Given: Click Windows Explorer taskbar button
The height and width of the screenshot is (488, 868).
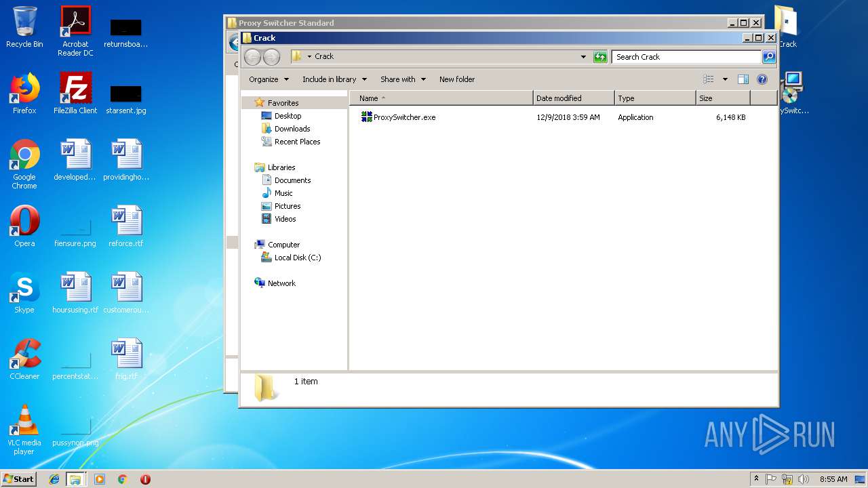Looking at the screenshot, I should pos(75,479).
